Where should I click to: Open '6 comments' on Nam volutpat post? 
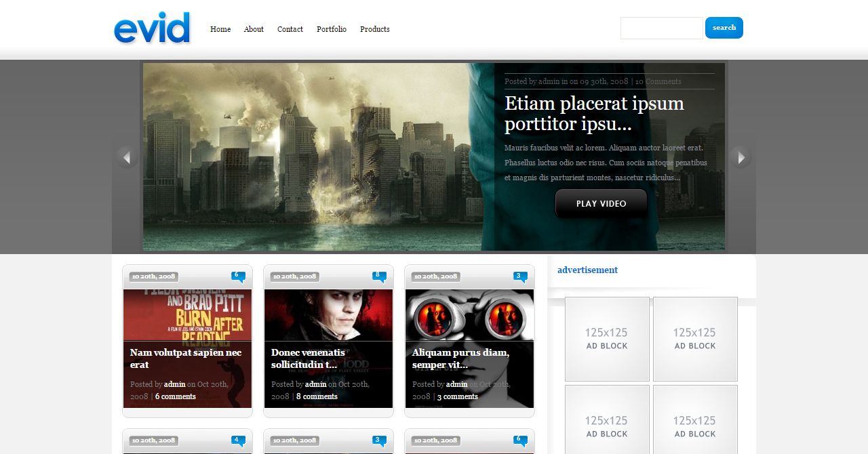pos(176,396)
